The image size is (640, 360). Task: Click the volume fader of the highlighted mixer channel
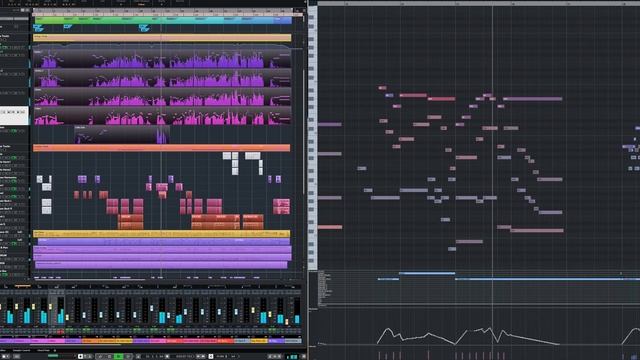point(51,307)
